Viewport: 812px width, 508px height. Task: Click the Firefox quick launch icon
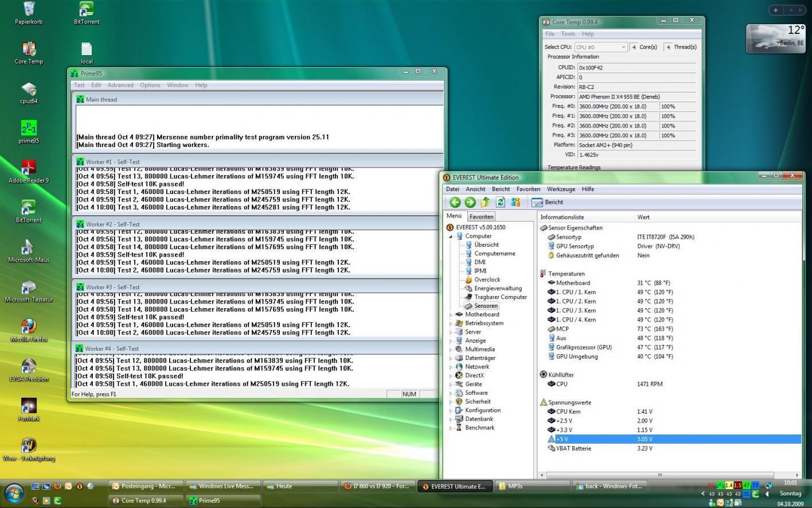tap(57, 486)
